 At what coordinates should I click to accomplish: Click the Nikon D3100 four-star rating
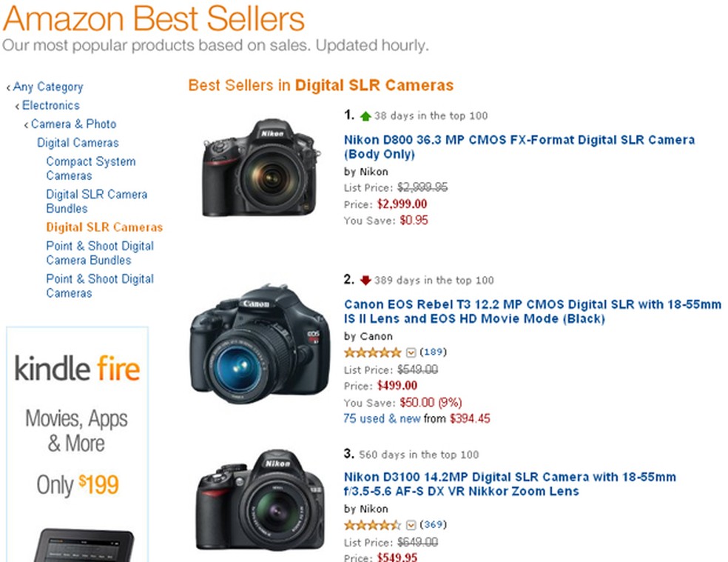[x=372, y=525]
